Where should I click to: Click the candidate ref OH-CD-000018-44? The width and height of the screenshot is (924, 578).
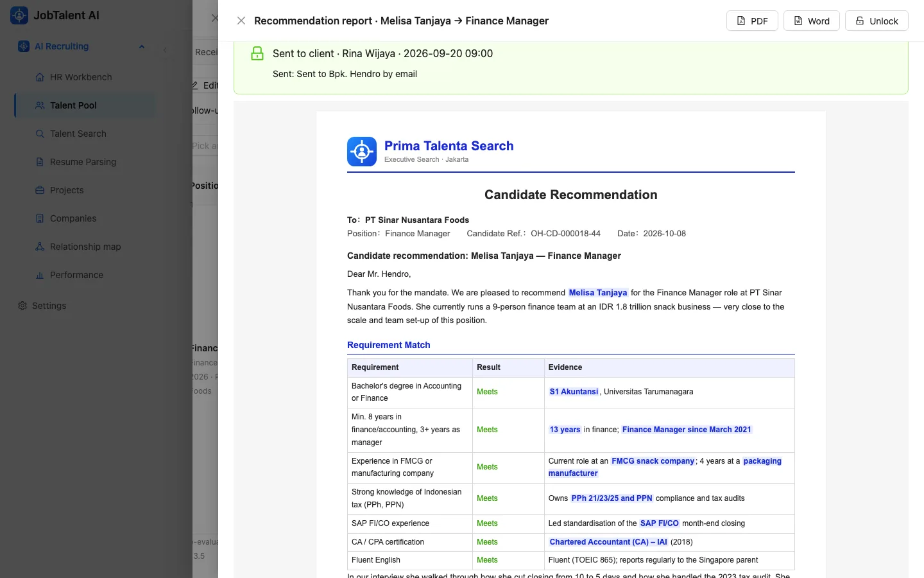click(565, 234)
